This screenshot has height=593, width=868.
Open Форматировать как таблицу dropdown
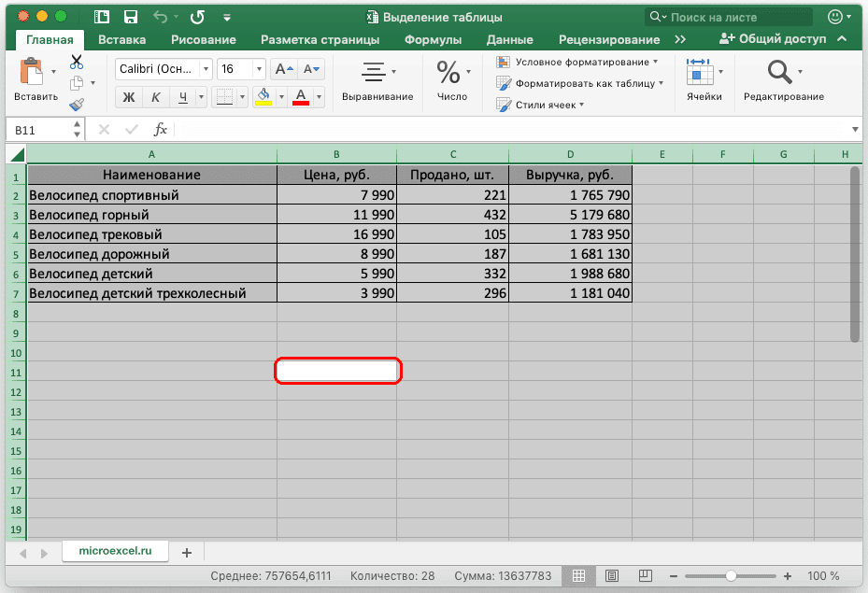[579, 83]
